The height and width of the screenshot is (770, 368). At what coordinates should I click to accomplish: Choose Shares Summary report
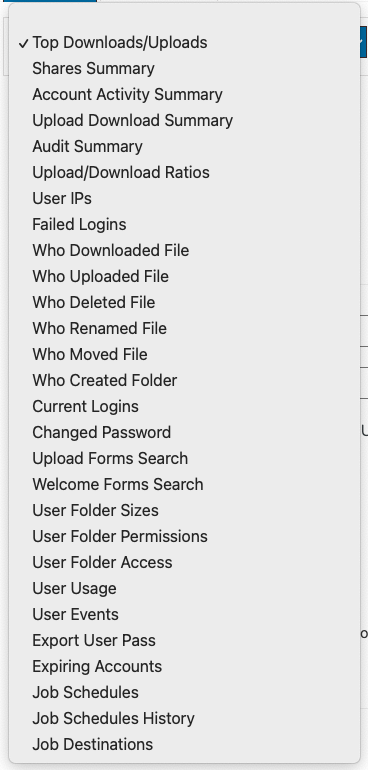tap(184, 69)
